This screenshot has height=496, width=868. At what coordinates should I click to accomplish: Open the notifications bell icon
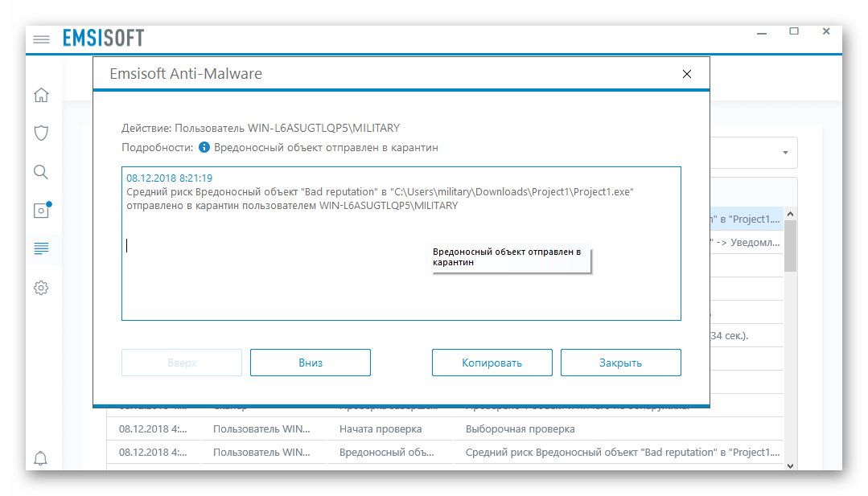coord(40,458)
